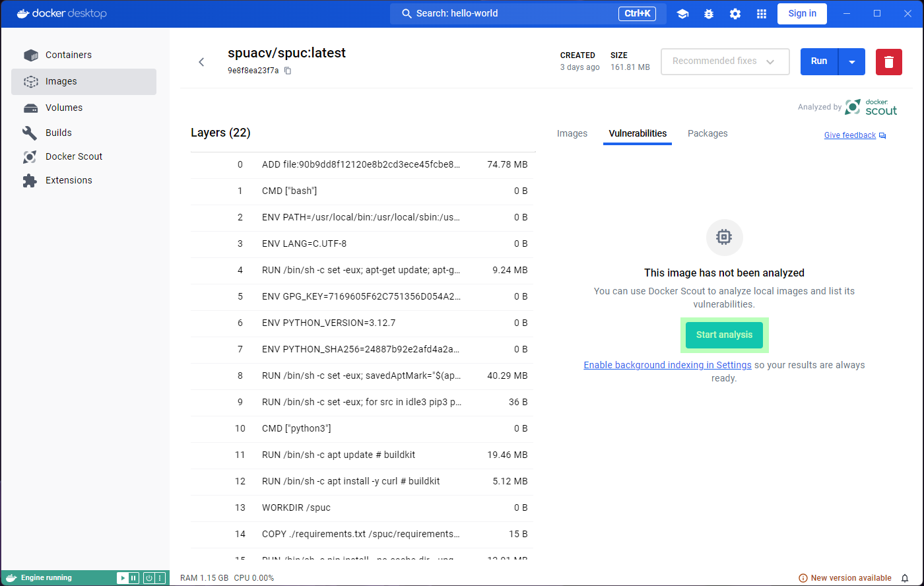Click the Docker Desktop whale logo

tap(61, 13)
